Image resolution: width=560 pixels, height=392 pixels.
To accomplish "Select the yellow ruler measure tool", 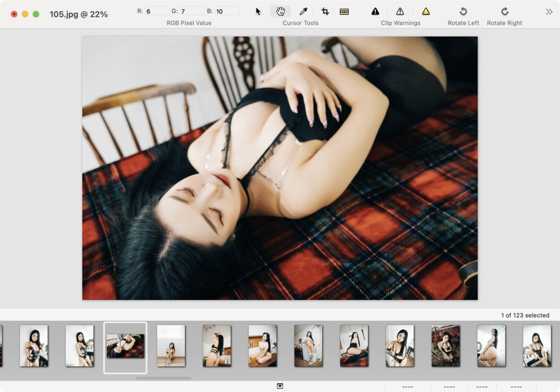I will pos(344,11).
